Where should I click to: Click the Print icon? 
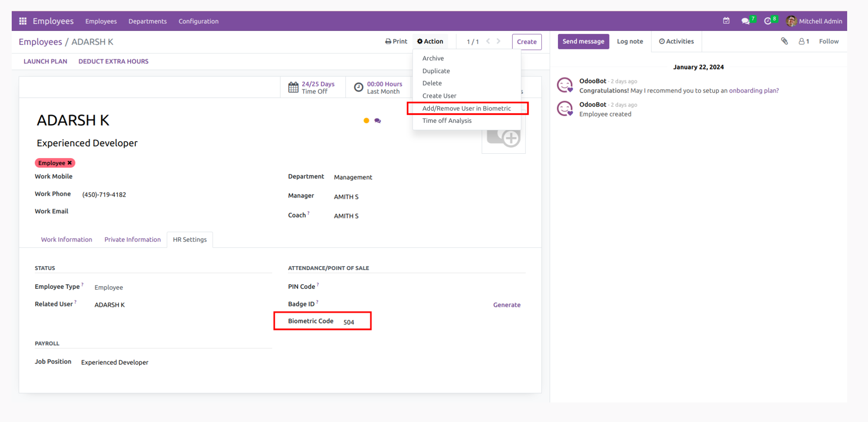(388, 41)
